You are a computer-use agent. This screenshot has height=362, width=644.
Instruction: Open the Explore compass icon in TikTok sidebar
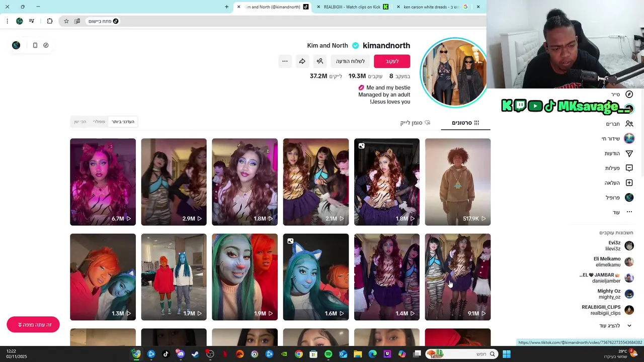pos(629,95)
